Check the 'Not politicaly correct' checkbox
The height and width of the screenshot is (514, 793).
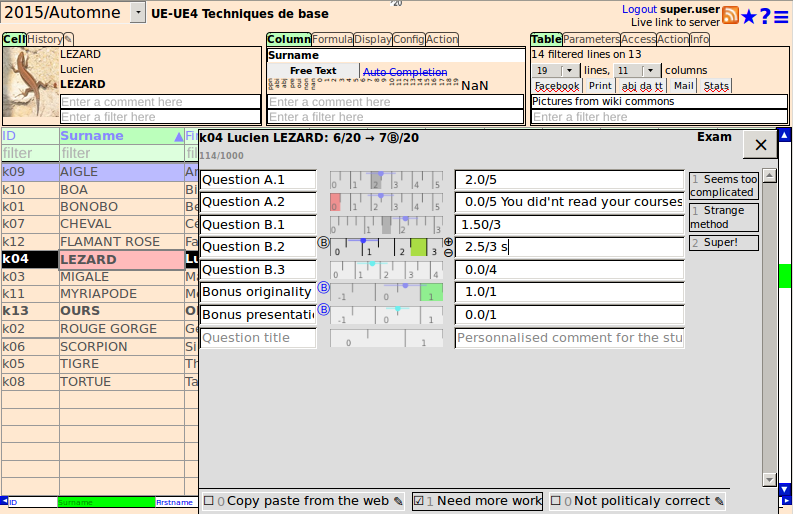tap(555, 501)
